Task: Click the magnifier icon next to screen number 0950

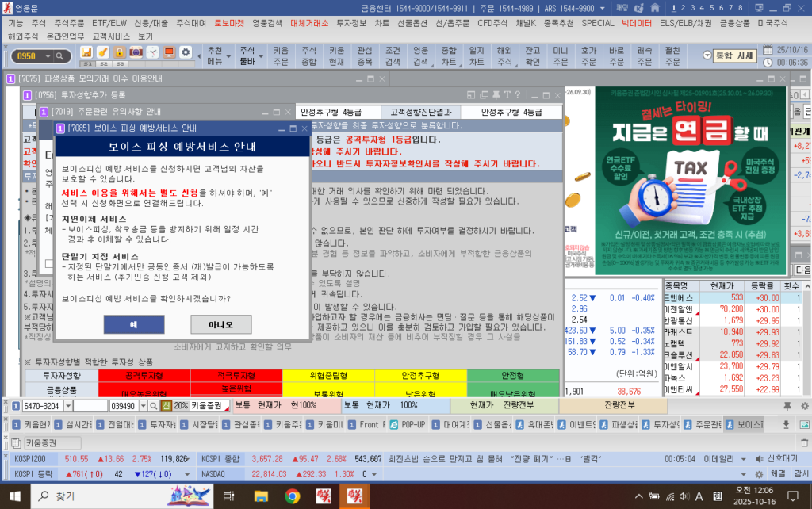Action: tap(59, 55)
